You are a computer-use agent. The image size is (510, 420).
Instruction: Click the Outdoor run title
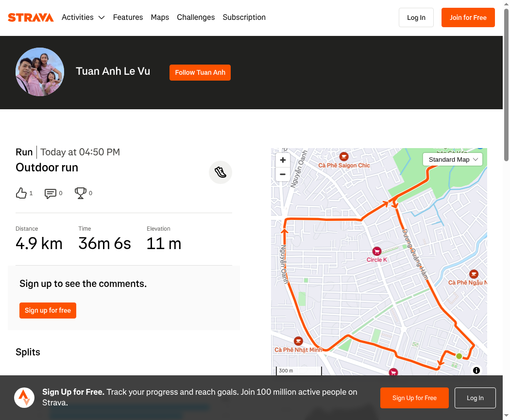pyautogui.click(x=47, y=168)
